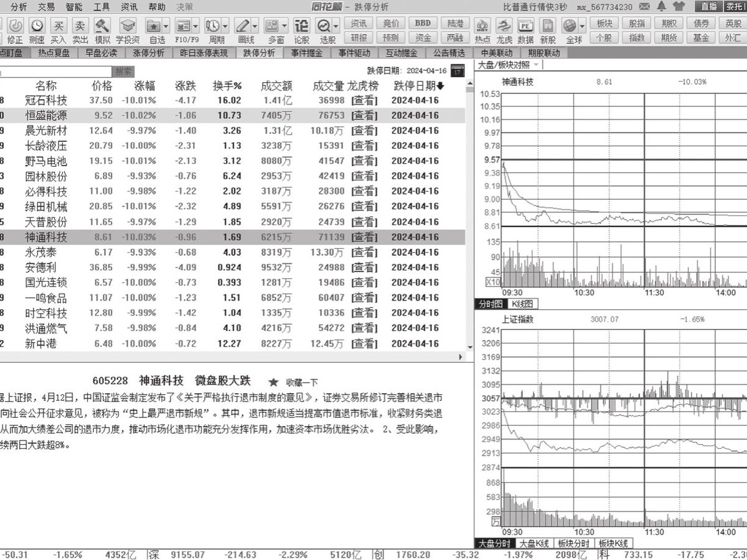Click the 全球 globe icon

point(570,26)
